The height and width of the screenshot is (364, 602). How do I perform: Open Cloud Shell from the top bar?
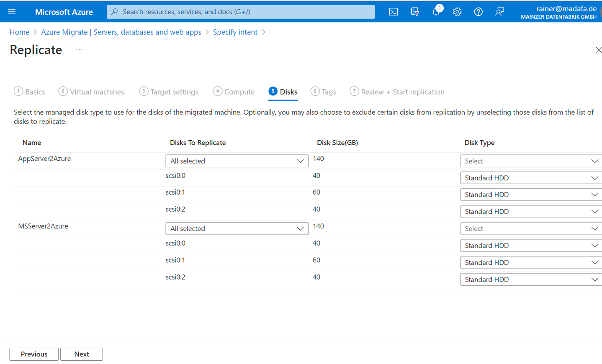394,12
